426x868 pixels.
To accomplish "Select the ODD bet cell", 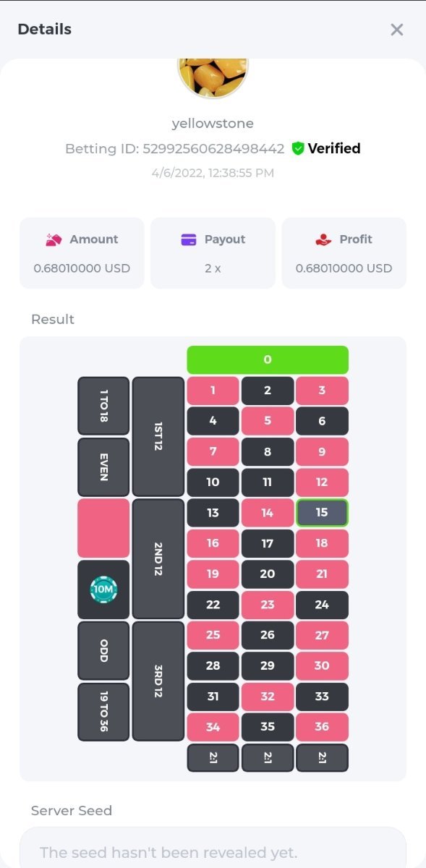I will (103, 650).
